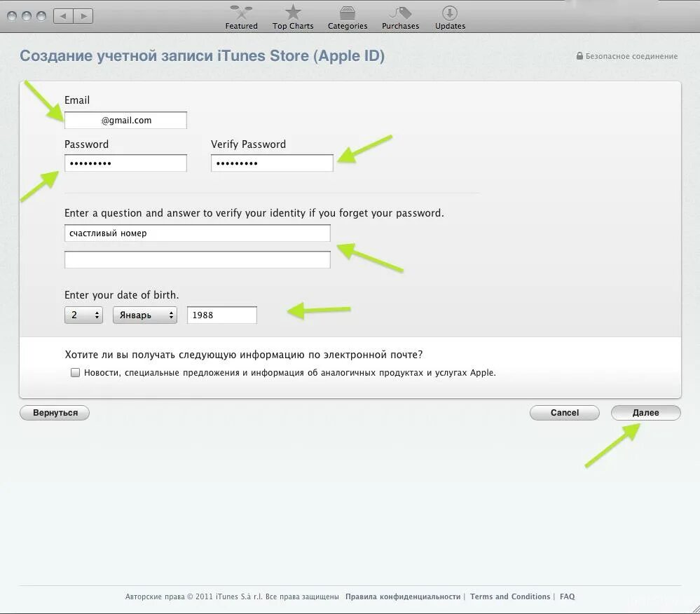
Task: Go forward with the right arrow
Action: coord(83,16)
